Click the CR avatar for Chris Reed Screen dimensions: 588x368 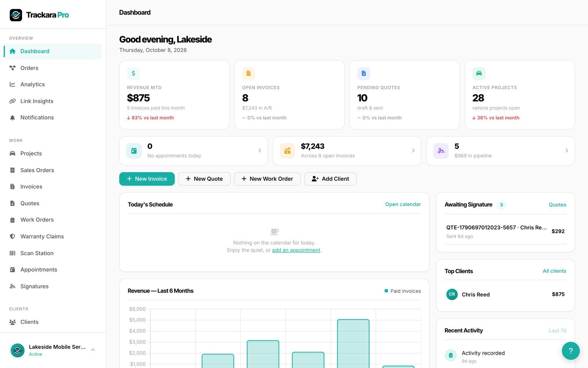coord(452,294)
